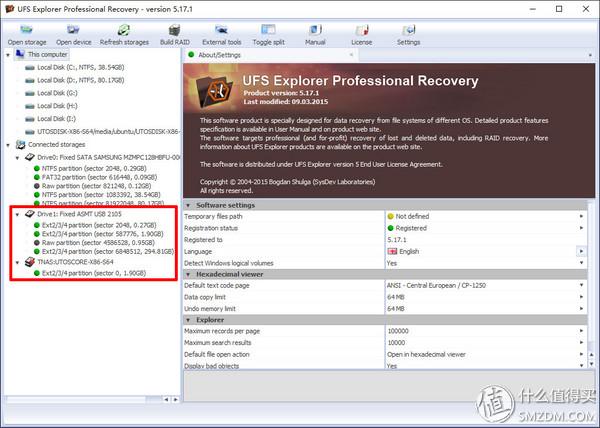The width and height of the screenshot is (600, 428).
Task: Collapse the Software settings section
Action: [188, 205]
